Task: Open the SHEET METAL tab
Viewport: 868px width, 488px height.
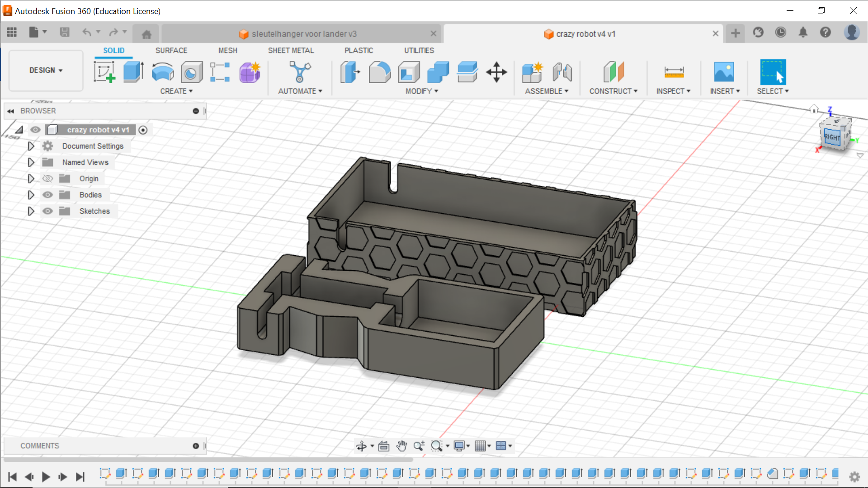Action: (x=291, y=50)
